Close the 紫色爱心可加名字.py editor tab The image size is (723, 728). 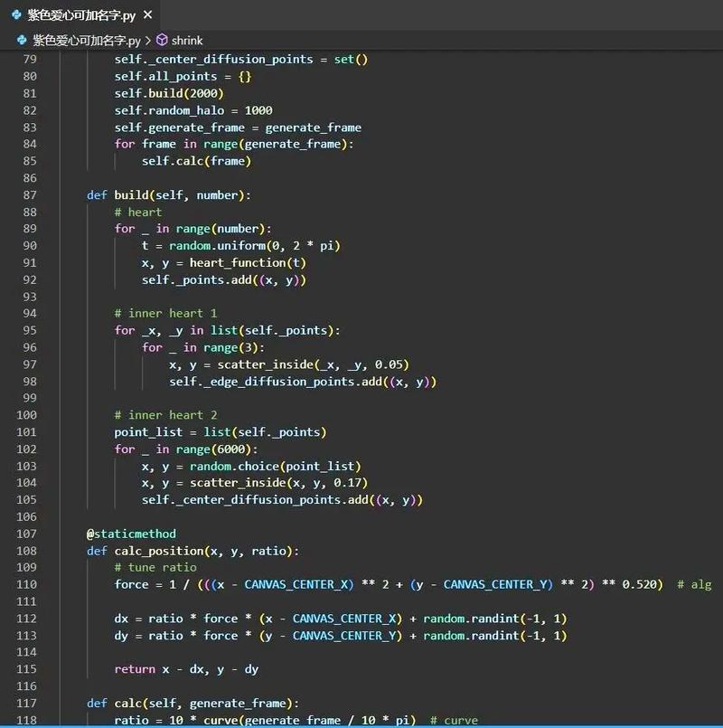point(149,14)
